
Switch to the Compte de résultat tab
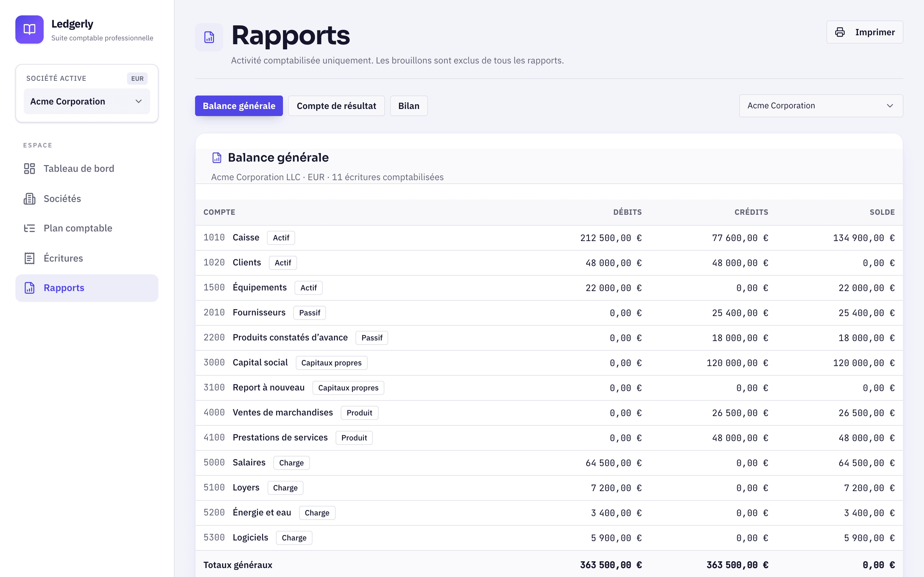click(336, 106)
